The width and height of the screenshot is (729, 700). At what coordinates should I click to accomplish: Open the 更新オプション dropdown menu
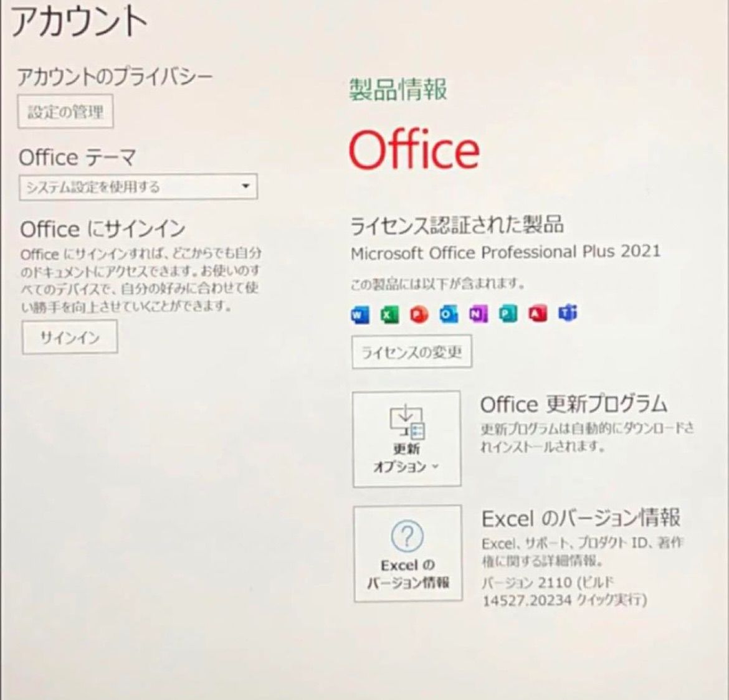(x=406, y=438)
